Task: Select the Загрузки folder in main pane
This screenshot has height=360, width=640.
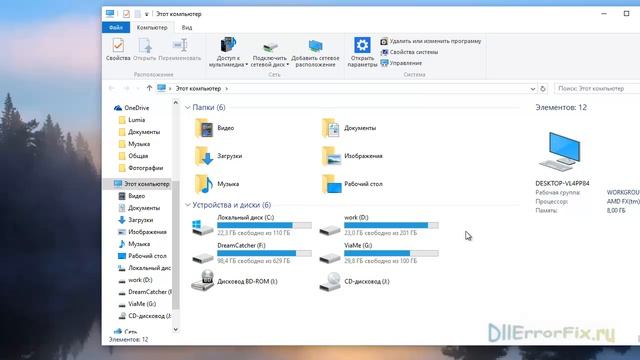Action: click(x=220, y=156)
